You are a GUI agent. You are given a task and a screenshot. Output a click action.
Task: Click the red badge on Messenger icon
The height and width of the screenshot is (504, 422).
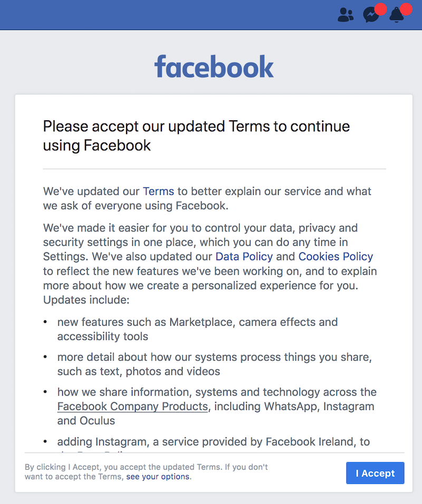point(380,9)
